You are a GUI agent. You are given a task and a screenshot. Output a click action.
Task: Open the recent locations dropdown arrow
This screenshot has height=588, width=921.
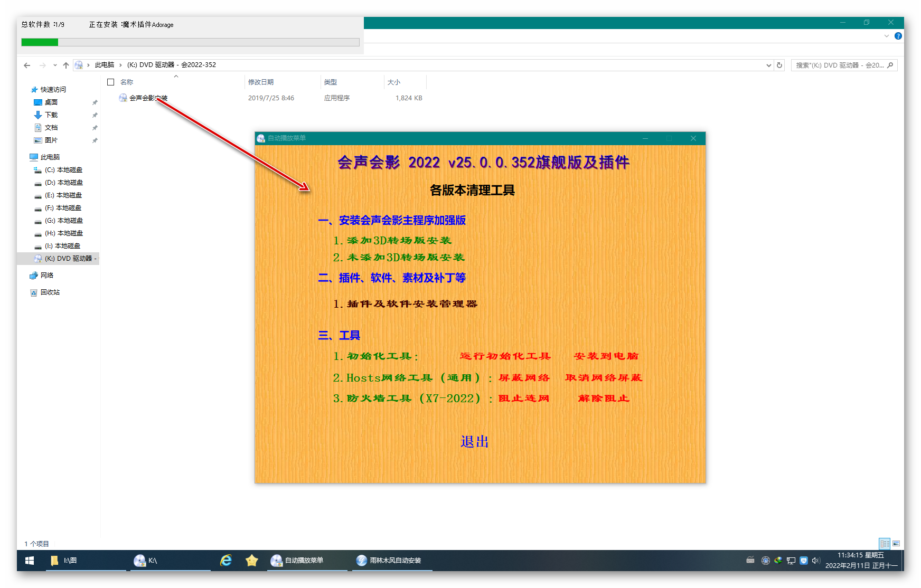click(x=55, y=65)
